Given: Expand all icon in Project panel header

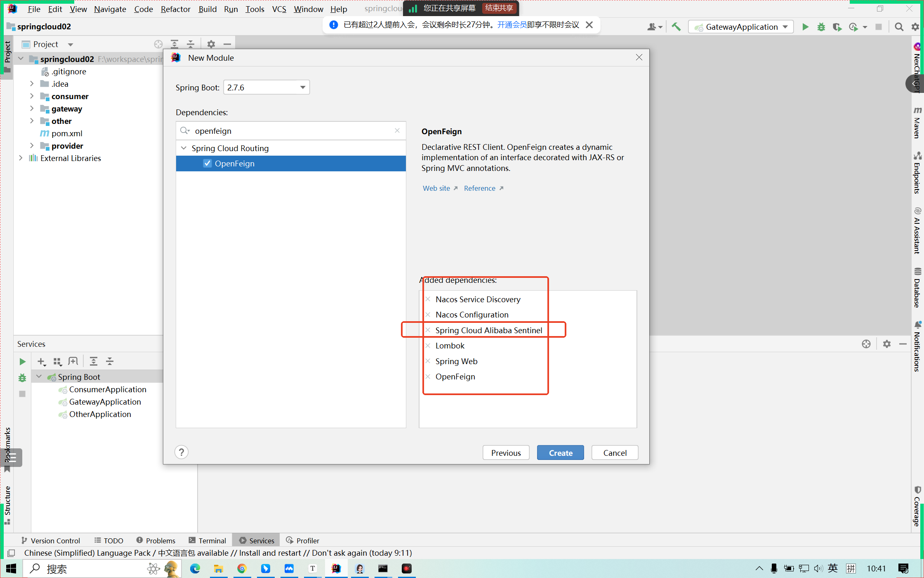Looking at the screenshot, I should tap(174, 44).
